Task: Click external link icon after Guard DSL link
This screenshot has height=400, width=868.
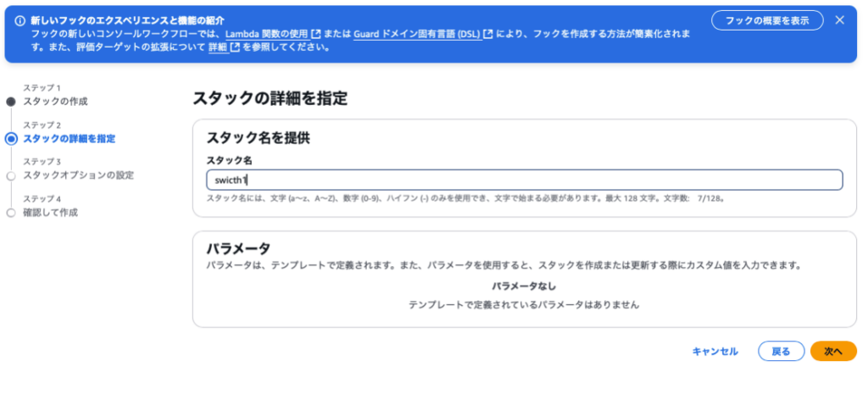Action: 489,33
